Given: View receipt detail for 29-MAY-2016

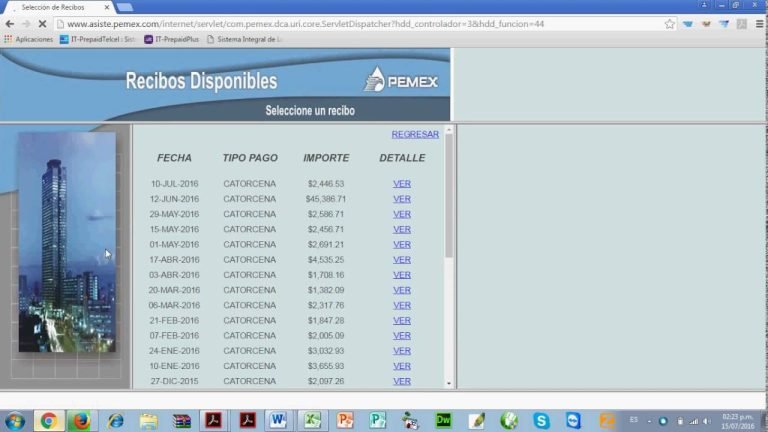Looking at the screenshot, I should point(402,214).
